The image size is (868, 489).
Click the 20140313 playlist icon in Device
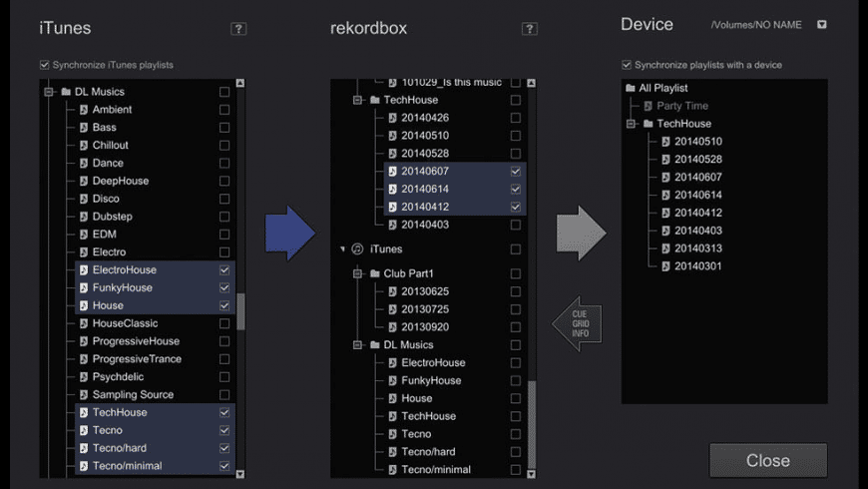665,248
